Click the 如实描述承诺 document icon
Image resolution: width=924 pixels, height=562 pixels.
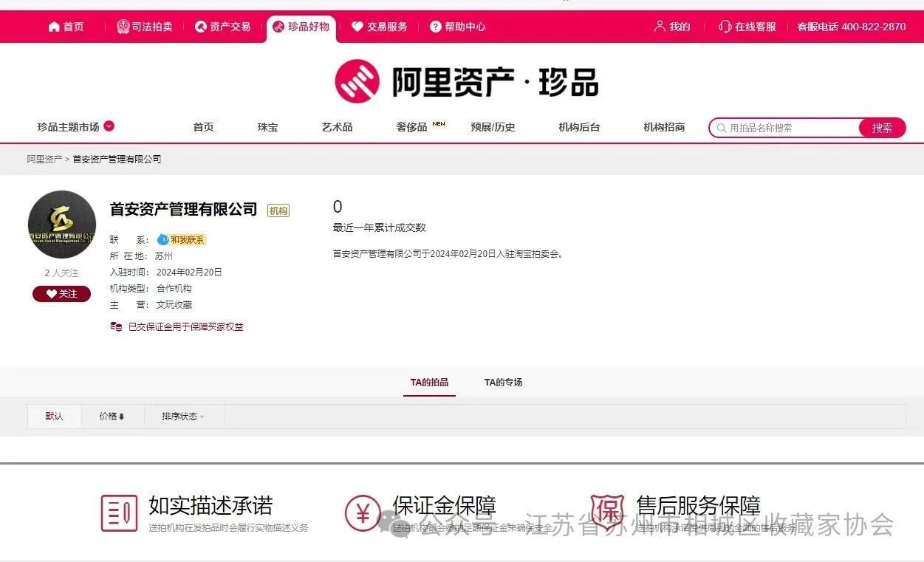tap(119, 513)
